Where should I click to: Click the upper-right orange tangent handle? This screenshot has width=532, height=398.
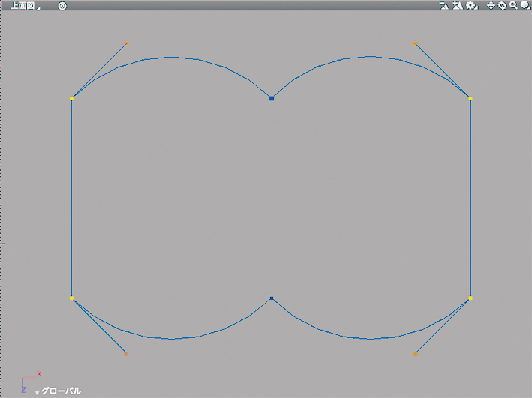415,43
